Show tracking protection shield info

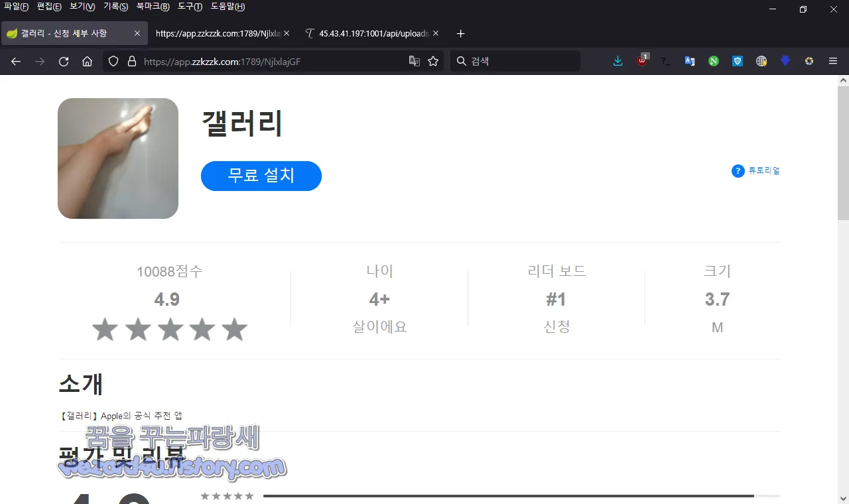click(x=113, y=61)
